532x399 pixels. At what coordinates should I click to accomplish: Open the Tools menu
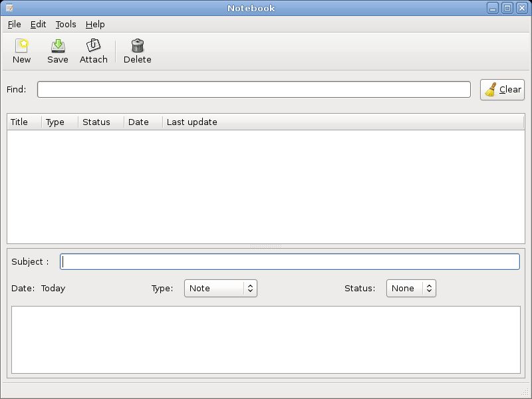(66, 25)
